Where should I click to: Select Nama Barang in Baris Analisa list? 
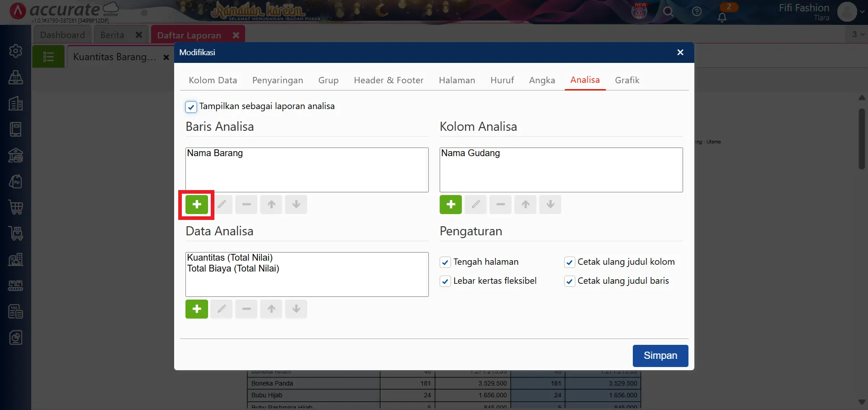pos(215,153)
